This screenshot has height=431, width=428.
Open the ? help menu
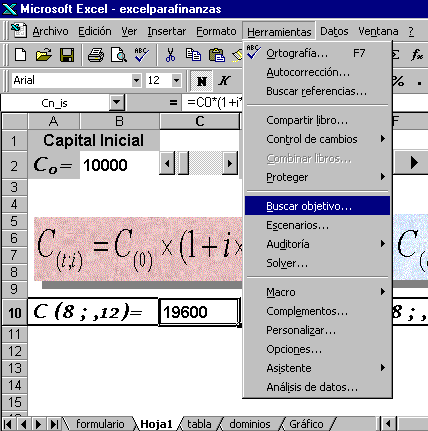pyautogui.click(x=411, y=31)
